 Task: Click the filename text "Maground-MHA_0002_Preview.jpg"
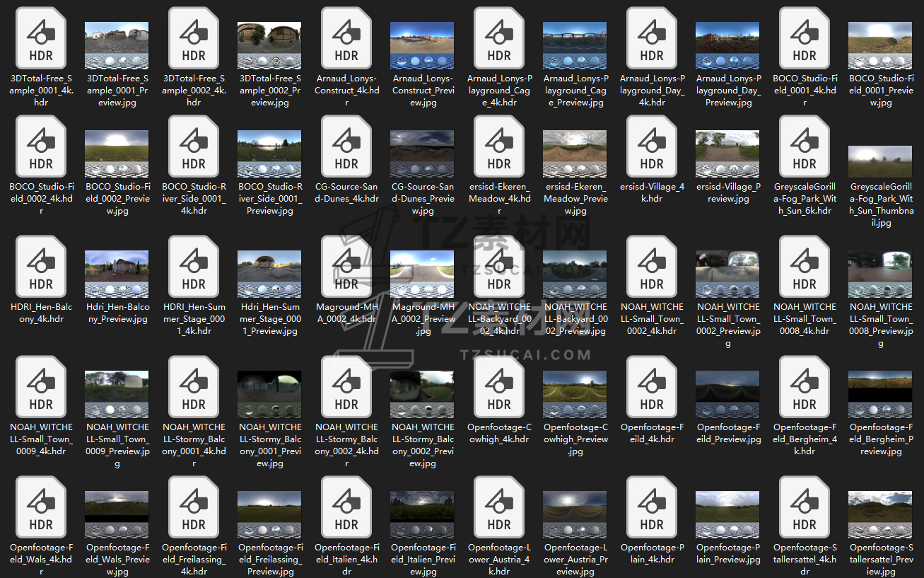(x=423, y=319)
